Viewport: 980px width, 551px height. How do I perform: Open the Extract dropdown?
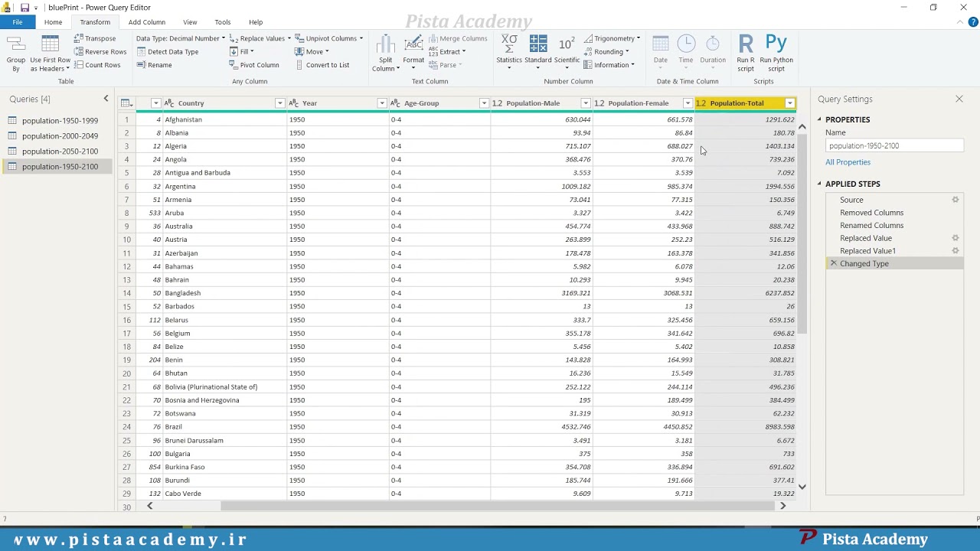coord(447,51)
